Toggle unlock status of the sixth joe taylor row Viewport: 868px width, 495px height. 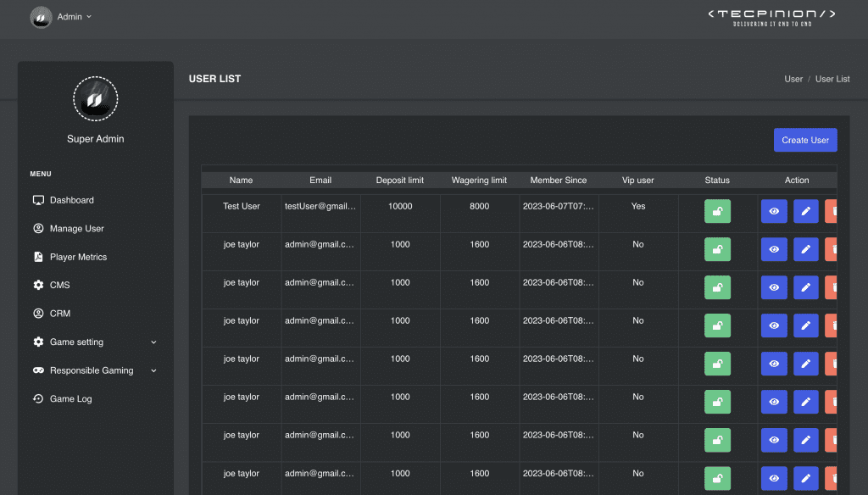(x=717, y=440)
